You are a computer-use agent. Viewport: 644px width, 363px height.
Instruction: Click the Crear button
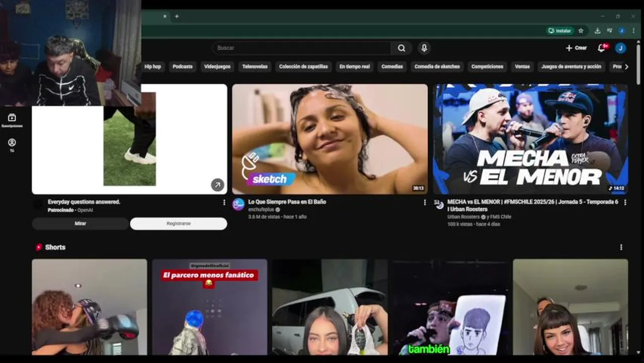[x=576, y=48]
